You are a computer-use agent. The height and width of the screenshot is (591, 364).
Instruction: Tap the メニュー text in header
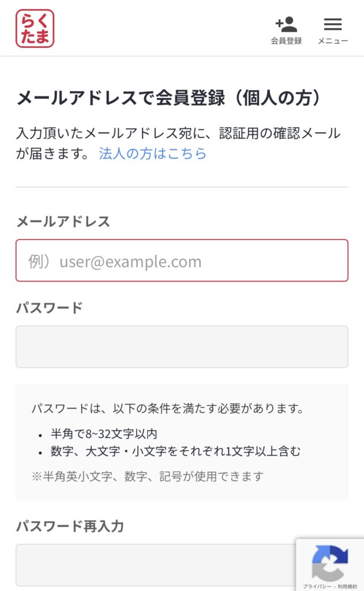(333, 41)
